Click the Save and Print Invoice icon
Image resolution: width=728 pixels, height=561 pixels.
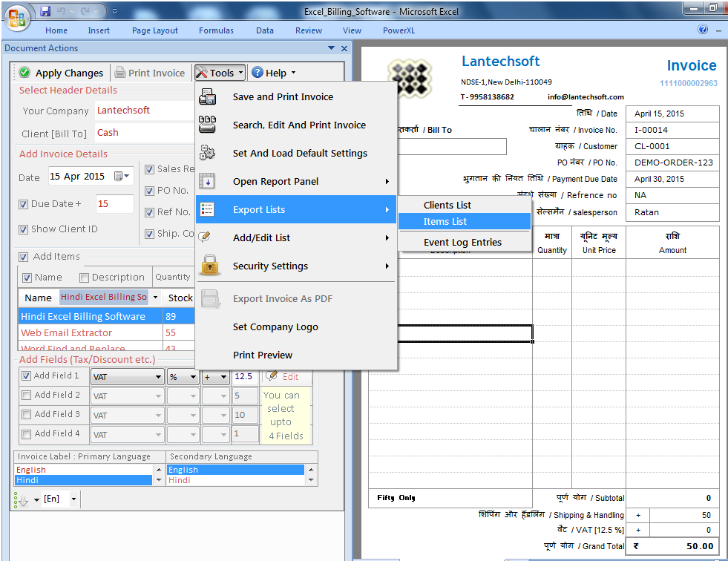tap(208, 96)
